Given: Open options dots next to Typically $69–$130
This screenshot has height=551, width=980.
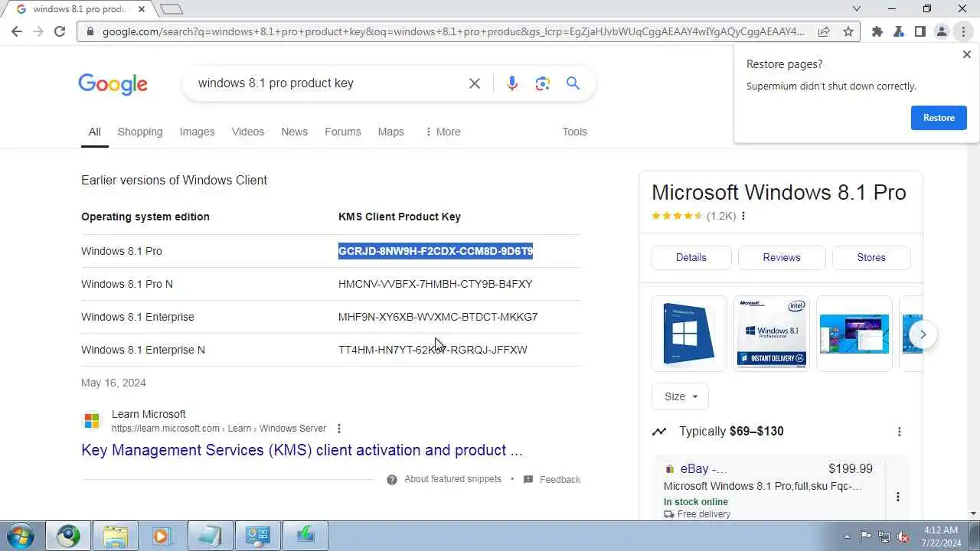Looking at the screenshot, I should 899,432.
